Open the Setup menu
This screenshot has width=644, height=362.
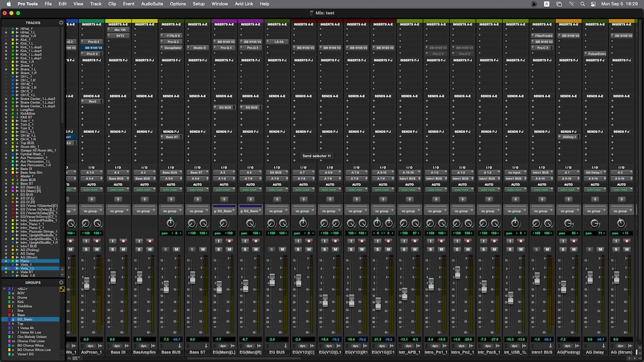198,4
